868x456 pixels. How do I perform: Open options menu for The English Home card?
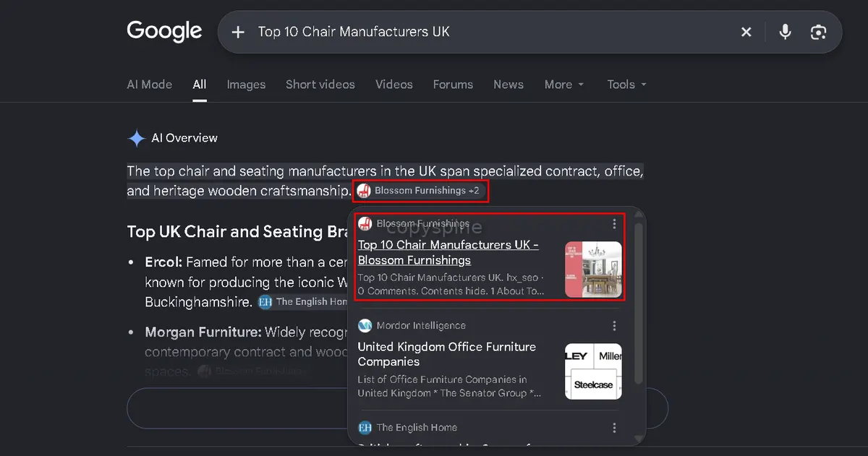[614, 427]
